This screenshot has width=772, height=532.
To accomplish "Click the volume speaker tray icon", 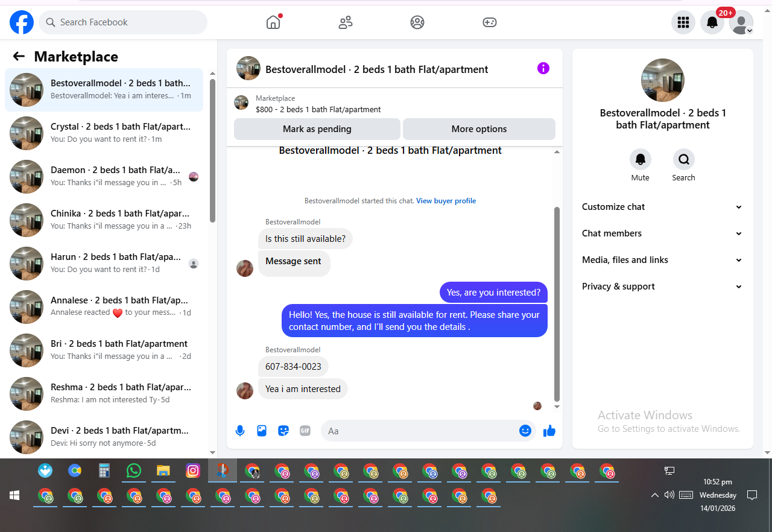I will [669, 495].
